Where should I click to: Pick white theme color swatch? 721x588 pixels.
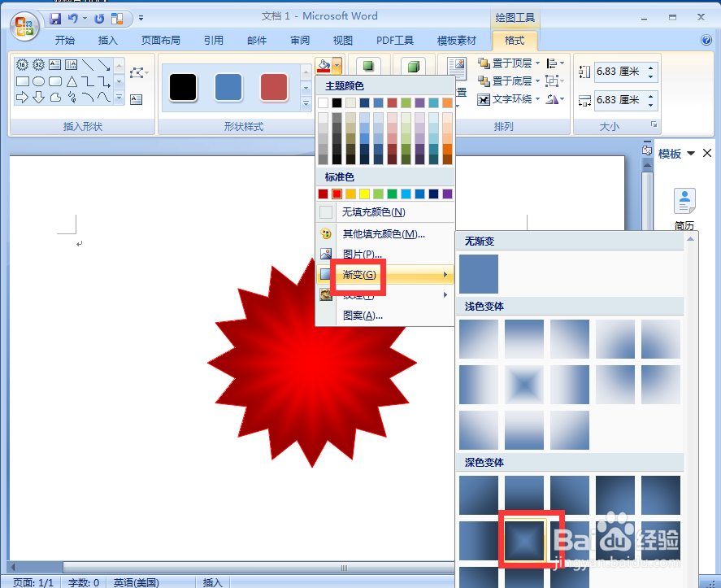click(x=324, y=102)
